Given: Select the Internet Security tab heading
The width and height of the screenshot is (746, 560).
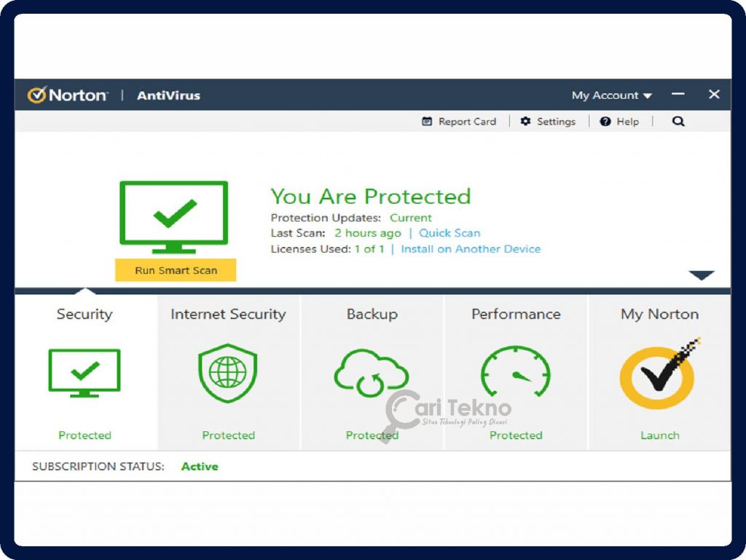Looking at the screenshot, I should (x=228, y=315).
